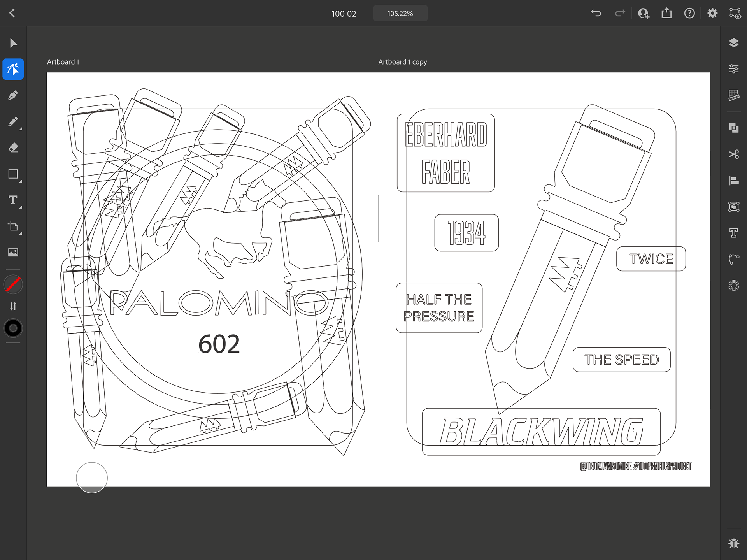Set the fill color swatch

(x=13, y=285)
